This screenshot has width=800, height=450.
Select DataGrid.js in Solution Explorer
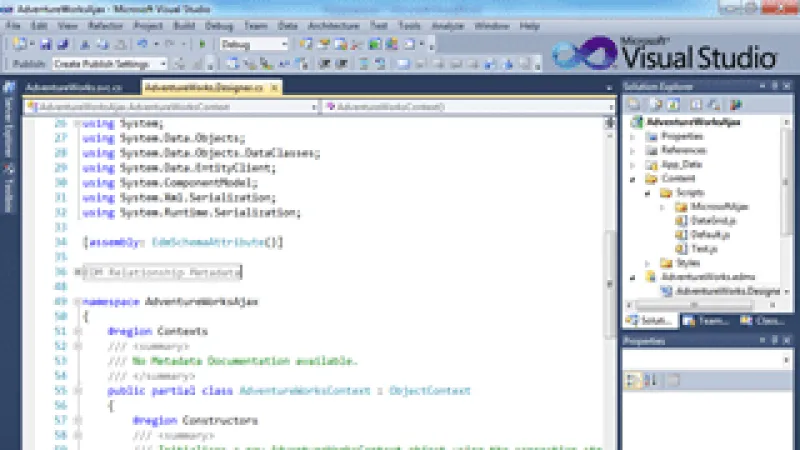tap(713, 221)
